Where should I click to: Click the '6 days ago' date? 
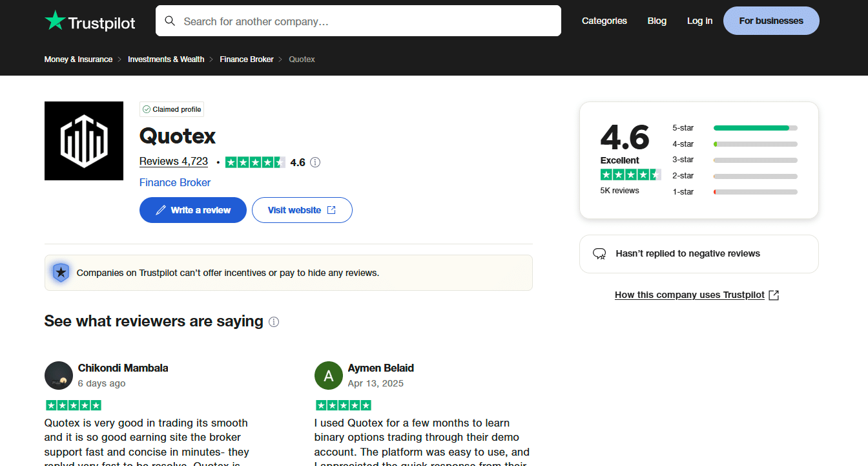[101, 383]
